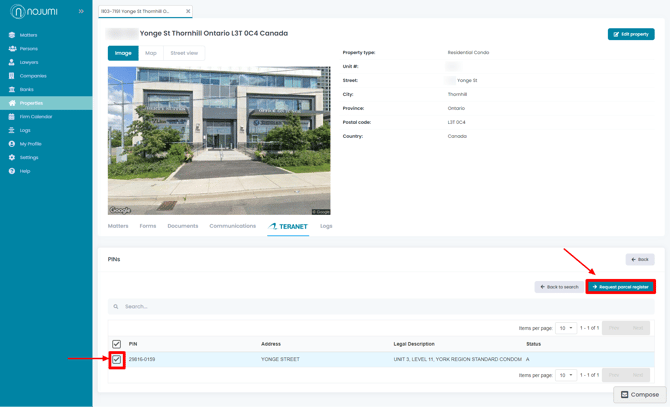Image resolution: width=670 pixels, height=407 pixels.
Task: Open the Firm Calendar icon
Action: [x=12, y=117]
